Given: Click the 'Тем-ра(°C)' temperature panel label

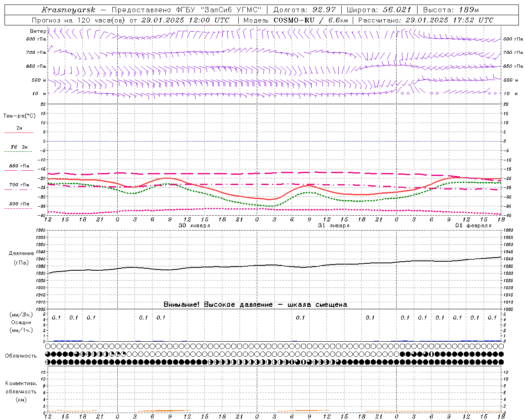Looking at the screenshot, I should pyautogui.click(x=19, y=116).
